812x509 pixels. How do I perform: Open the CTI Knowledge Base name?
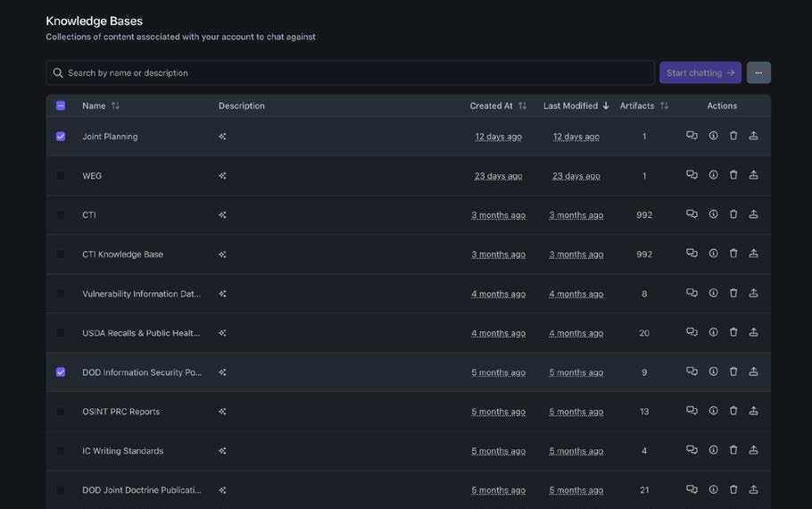click(123, 254)
